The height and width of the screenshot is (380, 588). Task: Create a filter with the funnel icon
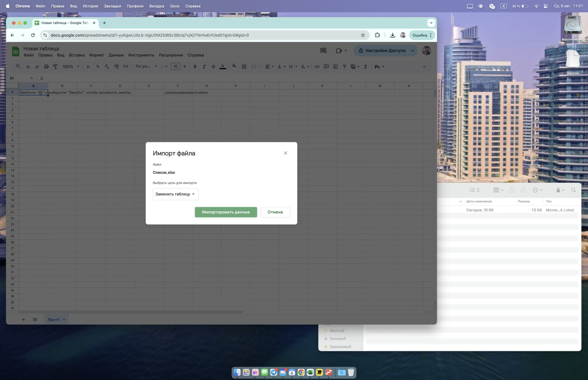pos(345,66)
